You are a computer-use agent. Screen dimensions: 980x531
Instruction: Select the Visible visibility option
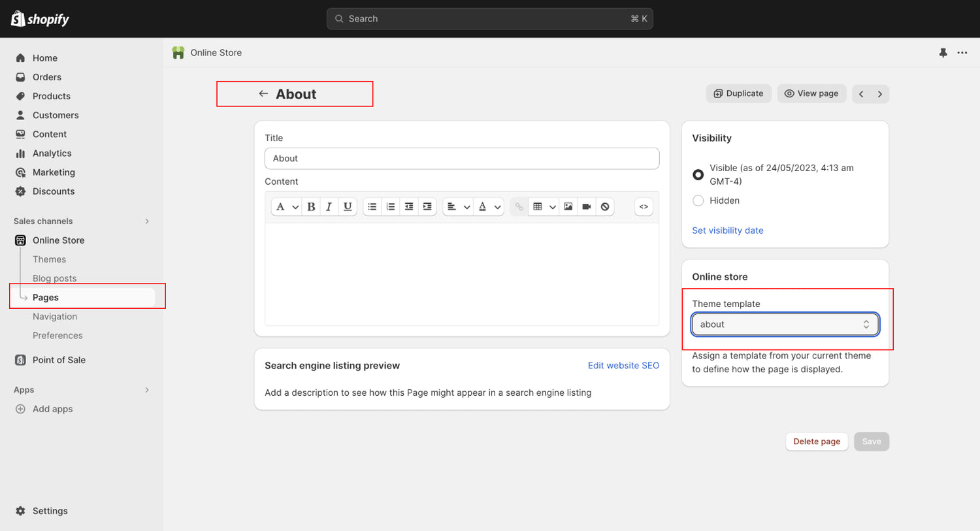point(698,174)
